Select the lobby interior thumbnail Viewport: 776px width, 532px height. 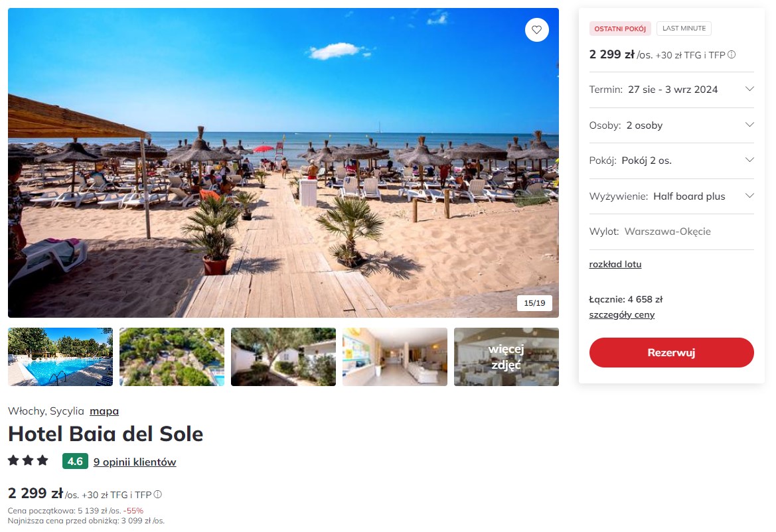point(395,356)
